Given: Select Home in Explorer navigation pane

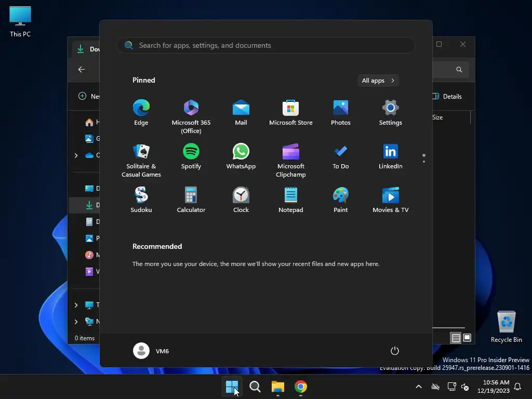Looking at the screenshot, I should pos(91,122).
